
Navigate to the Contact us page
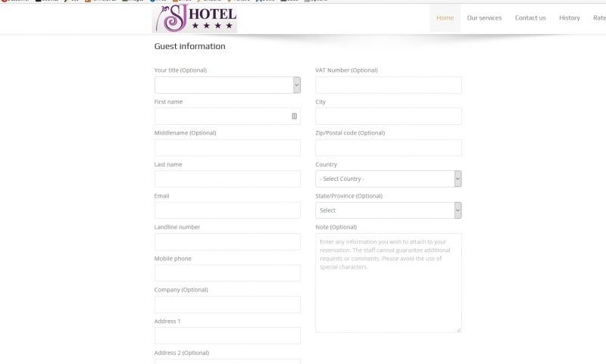530,18
